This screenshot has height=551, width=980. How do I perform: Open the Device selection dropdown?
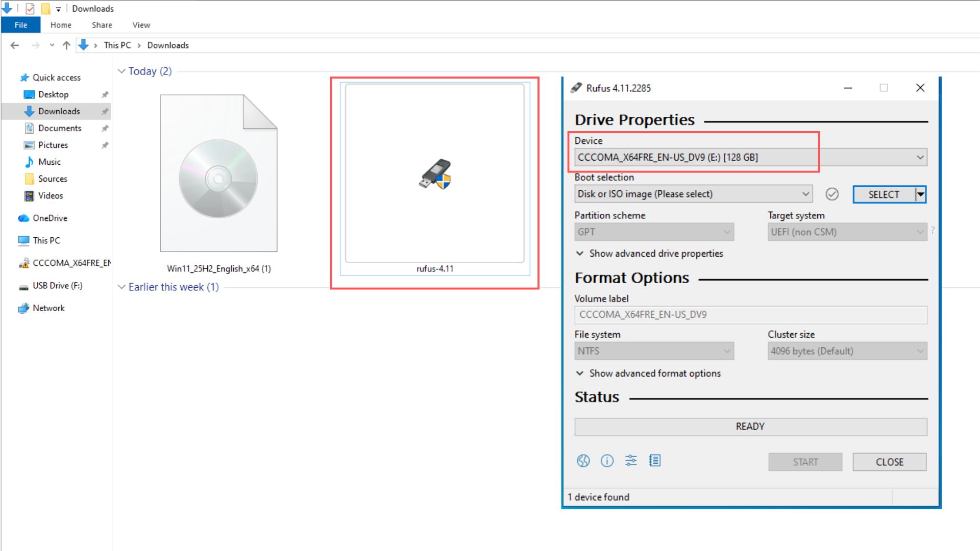click(920, 157)
